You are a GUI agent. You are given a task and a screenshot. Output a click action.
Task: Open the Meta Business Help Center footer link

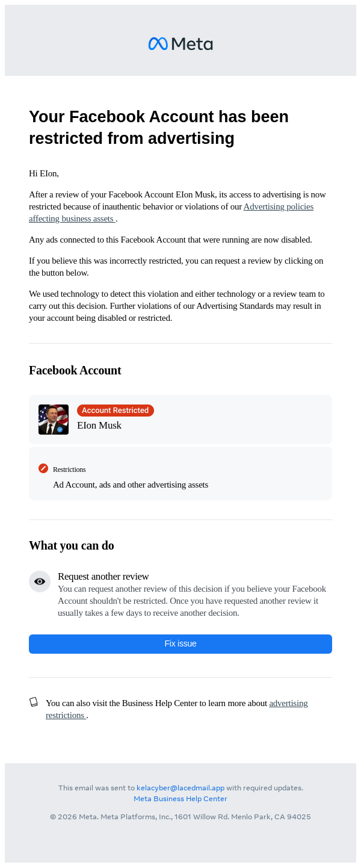pyautogui.click(x=180, y=799)
